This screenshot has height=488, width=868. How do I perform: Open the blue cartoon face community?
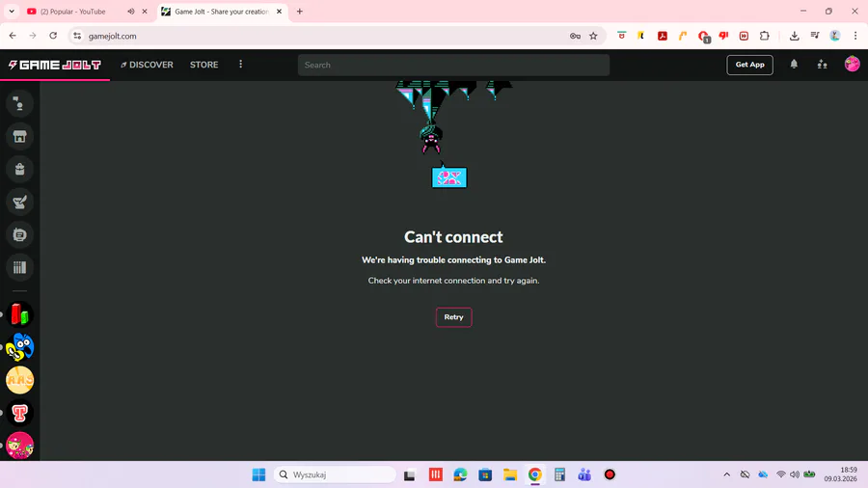[x=20, y=347]
